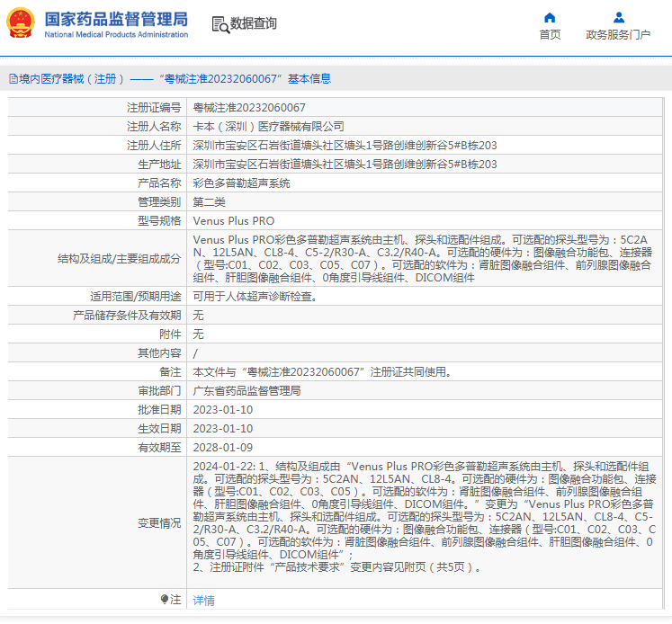Click the 生产地址 address value
The image size is (672, 624).
345,164
